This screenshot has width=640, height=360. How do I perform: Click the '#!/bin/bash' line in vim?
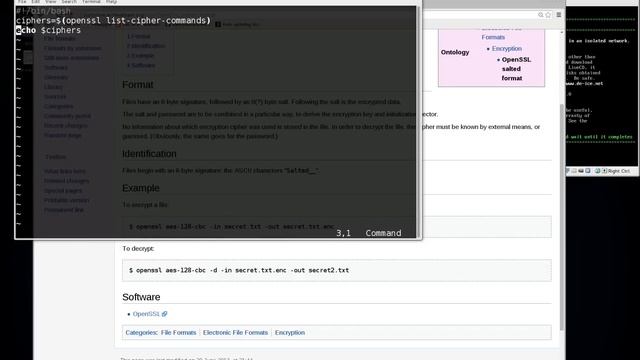coord(43,11)
